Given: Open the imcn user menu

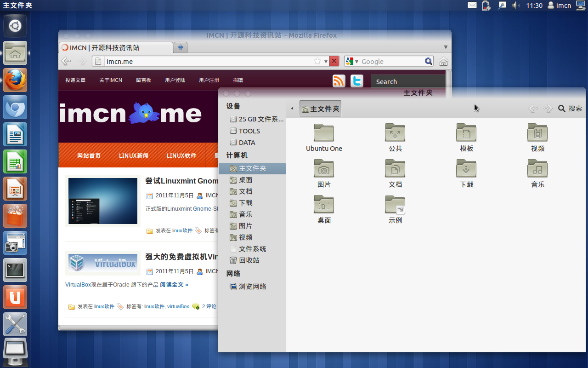Looking at the screenshot, I should point(559,6).
